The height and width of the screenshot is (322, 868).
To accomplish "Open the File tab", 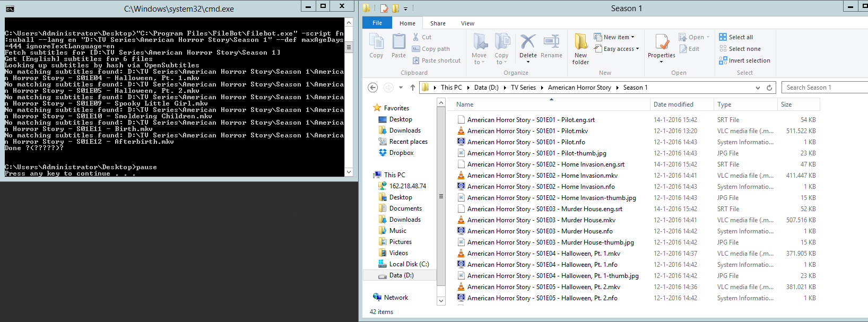I will 377,23.
